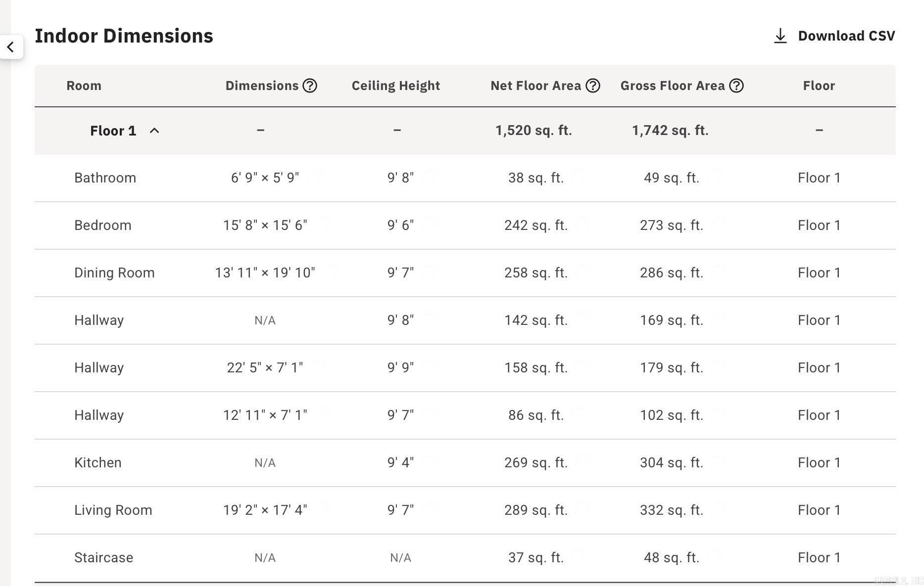Click the Dining Room dimensions value
Viewport: 924px width, 586px height.
[x=265, y=273]
